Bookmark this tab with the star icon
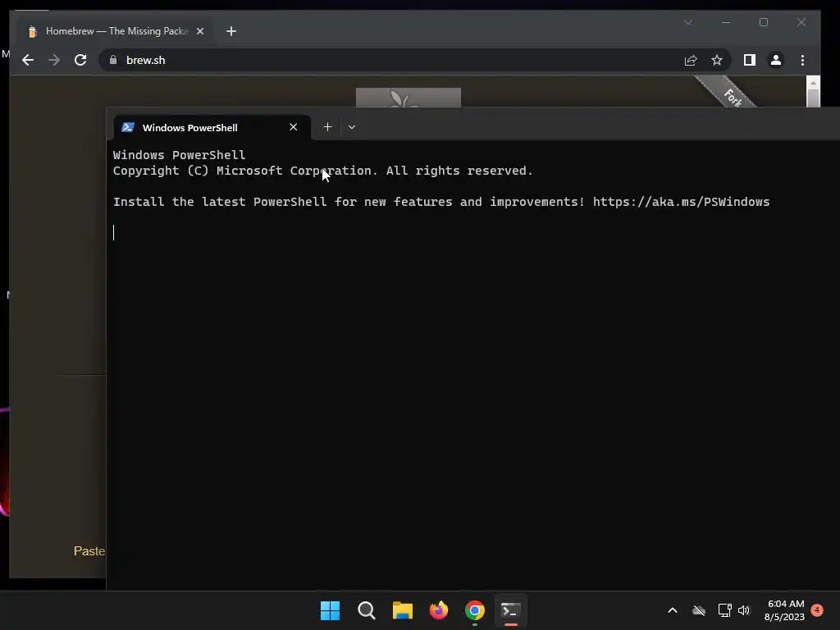The image size is (840, 630). [x=717, y=60]
